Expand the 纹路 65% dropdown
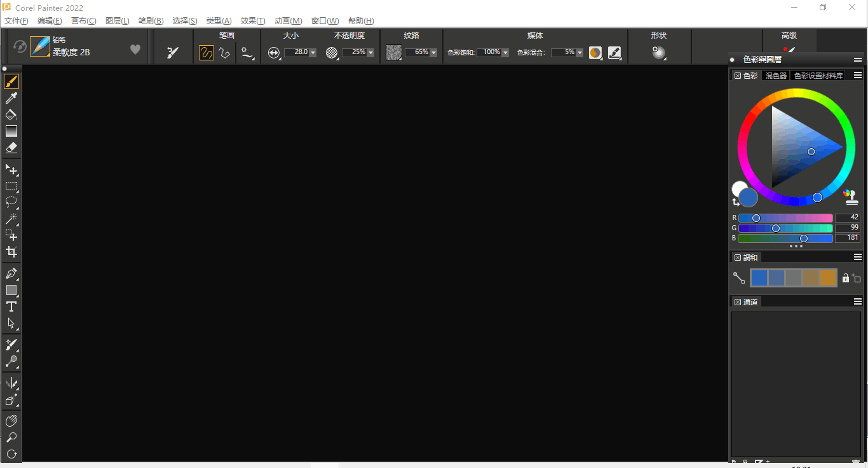The image size is (868, 468). [434, 53]
